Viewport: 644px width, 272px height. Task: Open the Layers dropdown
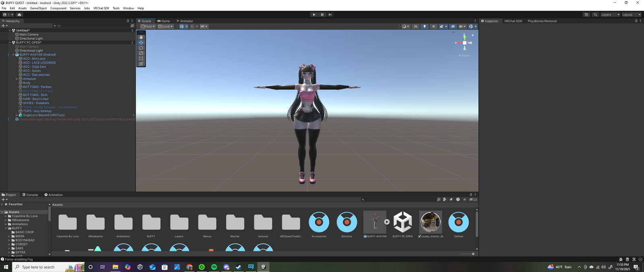tap(610, 15)
